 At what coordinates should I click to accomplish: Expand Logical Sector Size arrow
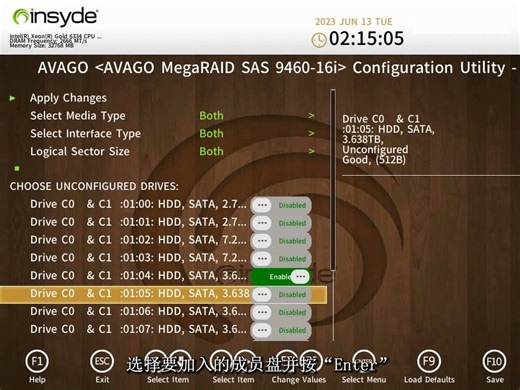click(x=311, y=151)
